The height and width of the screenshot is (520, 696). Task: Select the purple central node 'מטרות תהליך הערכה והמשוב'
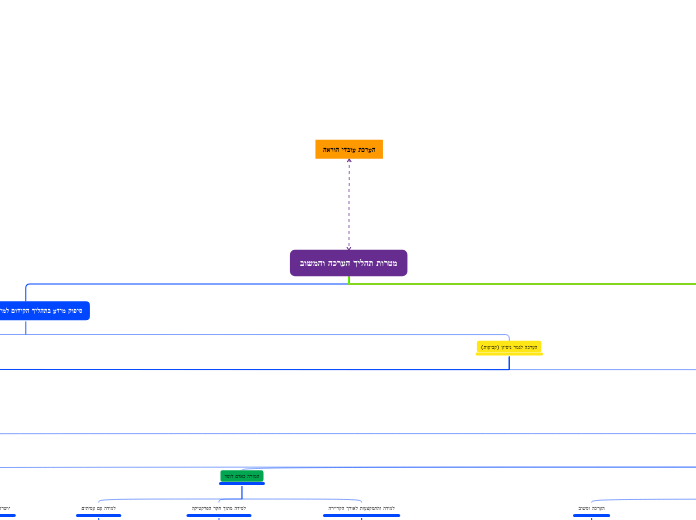[348, 263]
